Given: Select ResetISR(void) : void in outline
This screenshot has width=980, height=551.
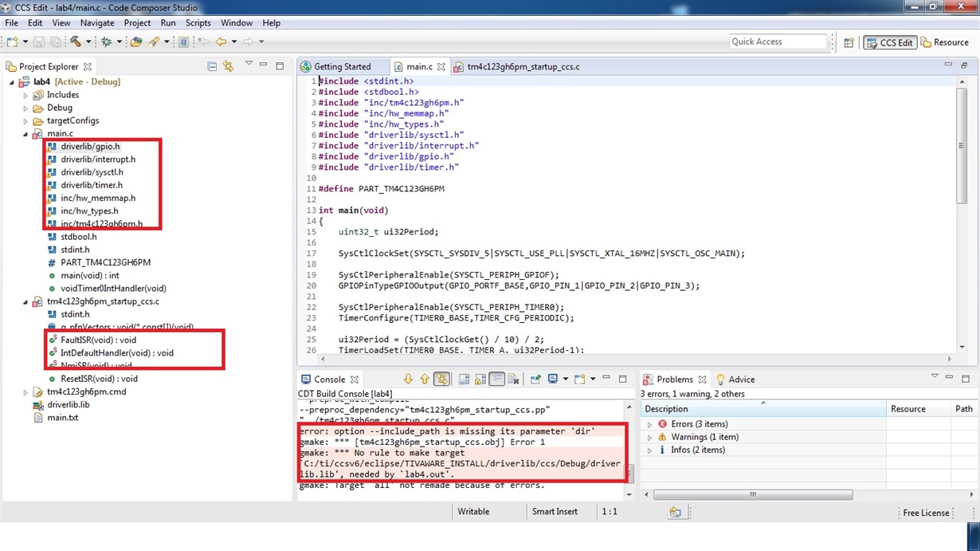Looking at the screenshot, I should [x=99, y=379].
